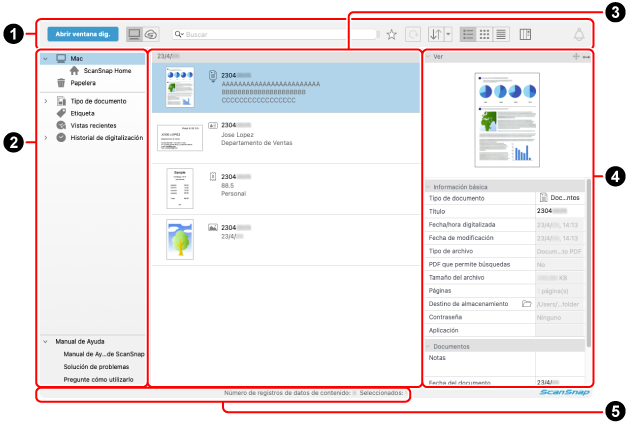643x432 pixels.
Task: Open Vistas recientes in the sidebar
Action: pos(93,126)
